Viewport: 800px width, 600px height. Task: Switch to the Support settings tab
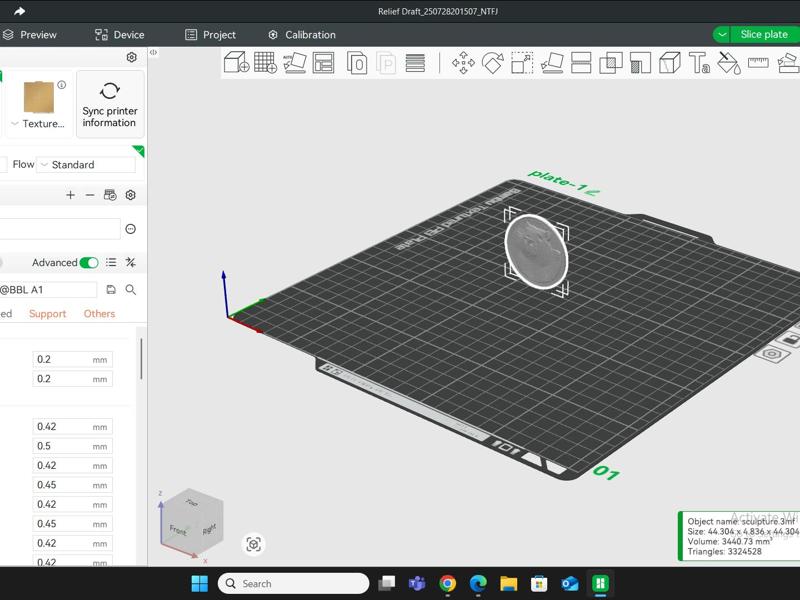(x=47, y=314)
